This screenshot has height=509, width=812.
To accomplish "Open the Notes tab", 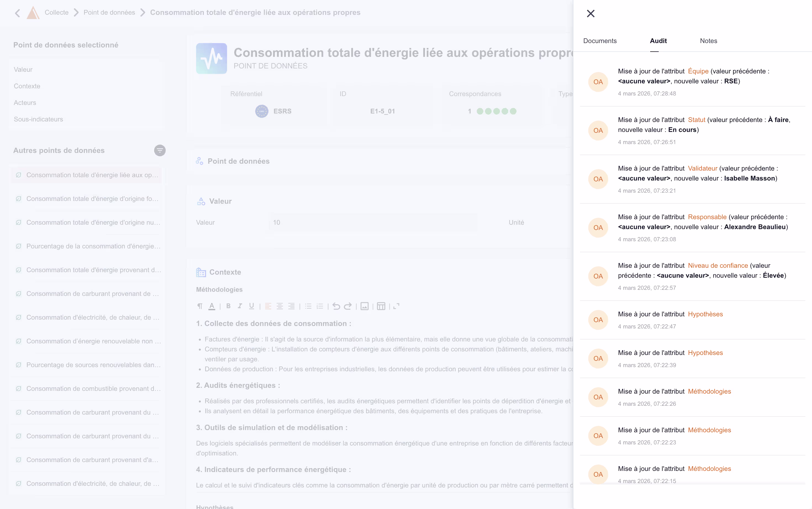I will (x=708, y=41).
